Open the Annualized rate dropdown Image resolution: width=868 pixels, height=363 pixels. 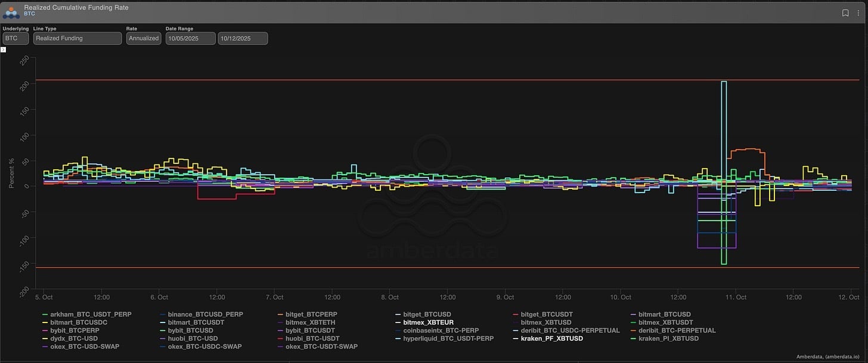144,38
